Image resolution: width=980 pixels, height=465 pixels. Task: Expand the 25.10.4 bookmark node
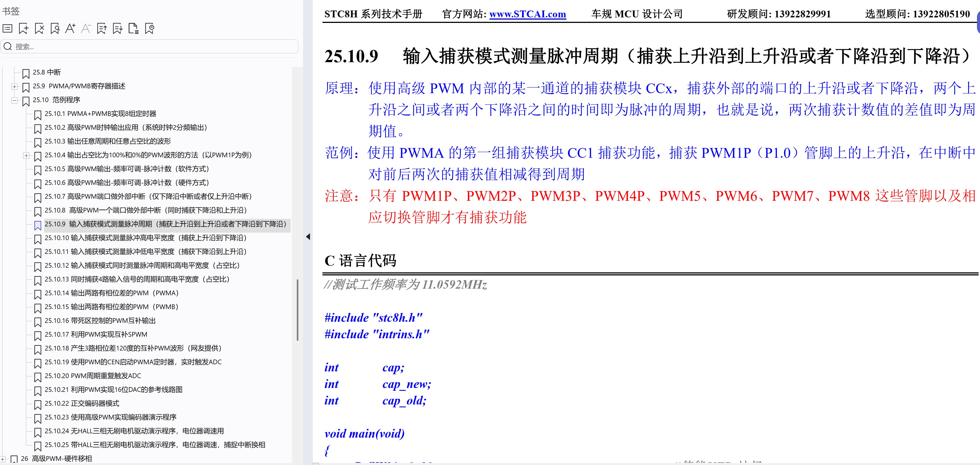26,156
